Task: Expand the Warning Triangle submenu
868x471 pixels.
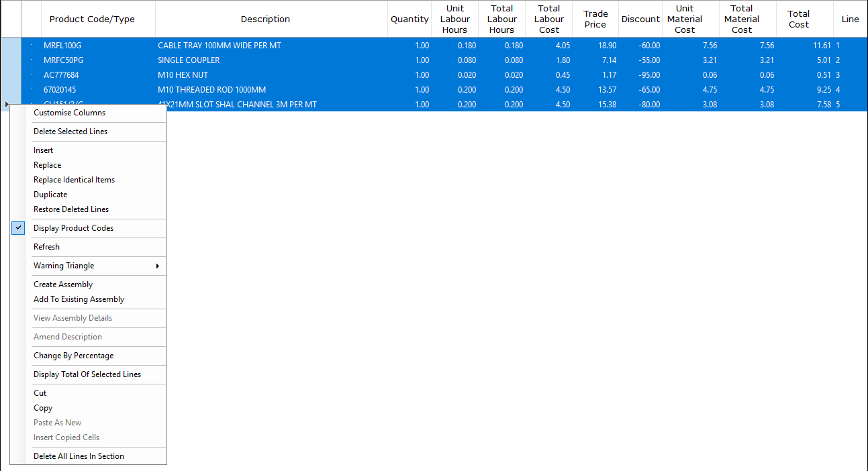Action: coord(63,266)
